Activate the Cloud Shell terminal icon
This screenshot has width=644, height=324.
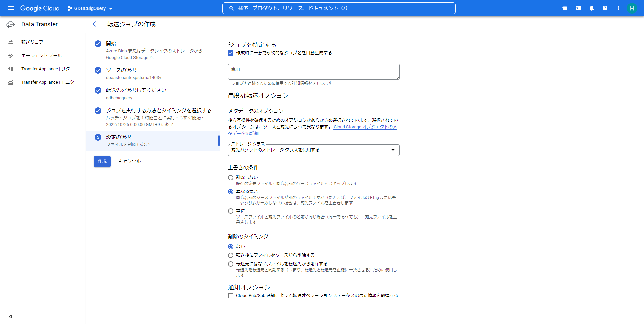(578, 8)
